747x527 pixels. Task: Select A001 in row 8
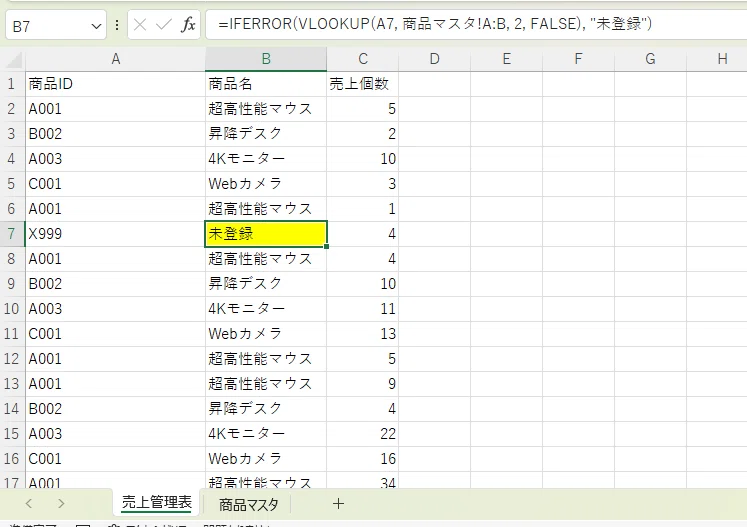point(115,259)
